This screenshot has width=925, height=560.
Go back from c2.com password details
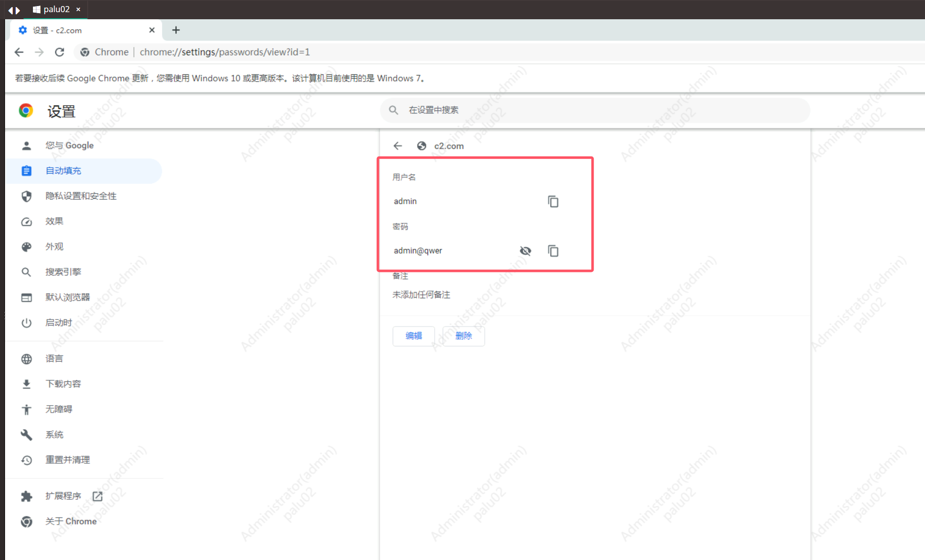398,146
